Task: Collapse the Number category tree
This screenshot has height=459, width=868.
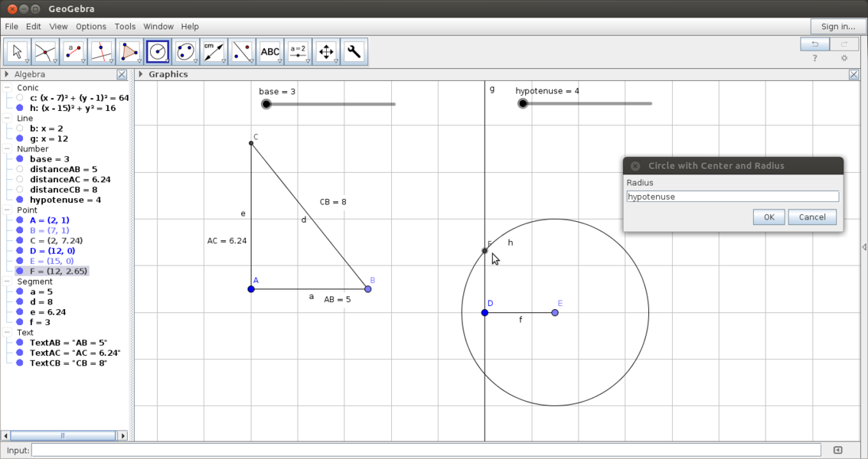Action: point(8,148)
